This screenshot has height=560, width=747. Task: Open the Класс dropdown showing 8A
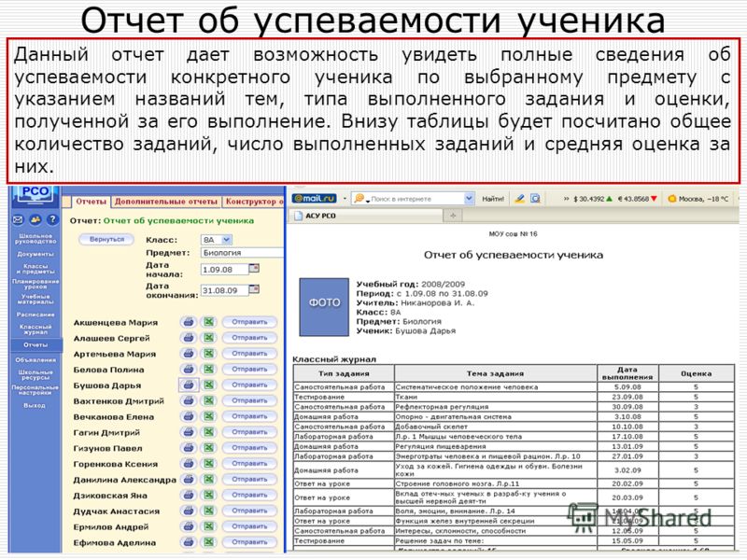217,240
